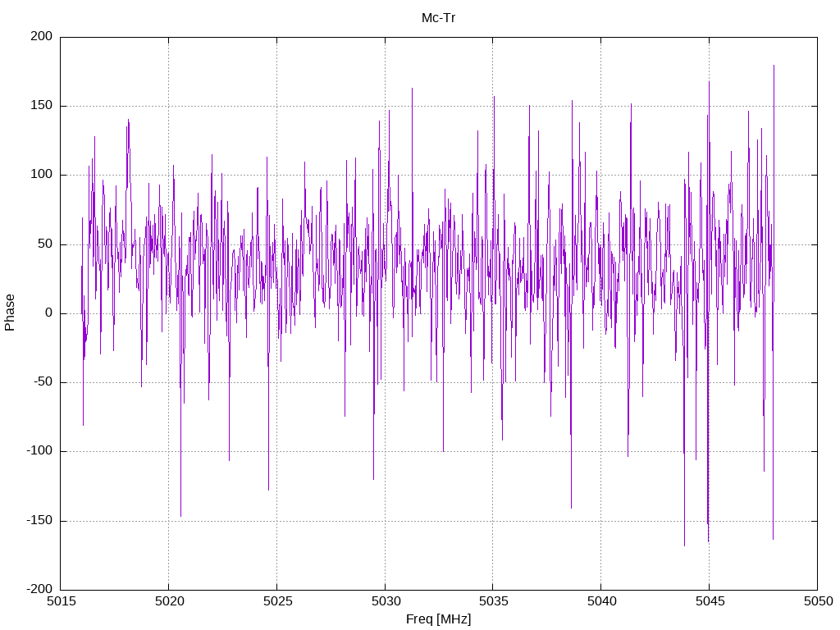The height and width of the screenshot is (630, 840).
Task: Click y-axis tick label 0
Action: click(x=49, y=313)
